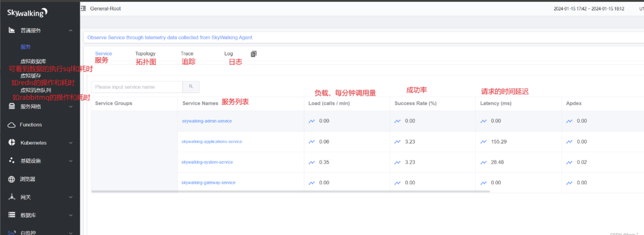
Task: Open load trend icon for skywalking-admin-service
Action: [x=312, y=121]
